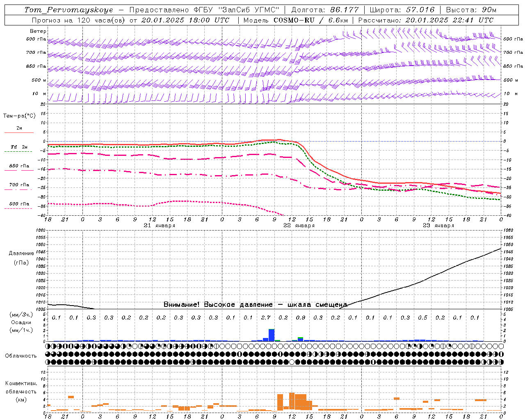Viewport: 525px width, 420px height.
Task: Click the (мм/3ч.) unit label
Action: pos(21,315)
